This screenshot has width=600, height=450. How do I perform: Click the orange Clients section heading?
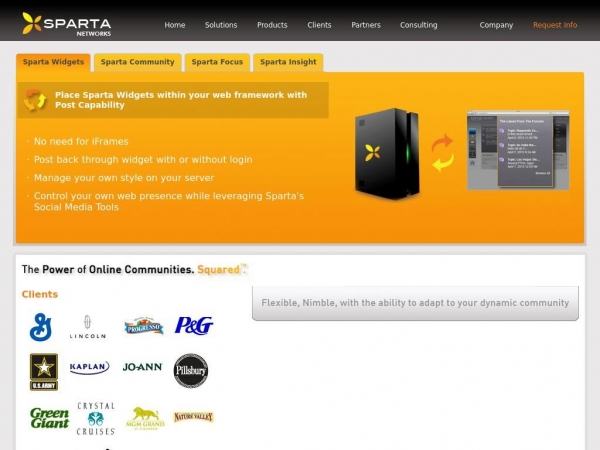[40, 294]
